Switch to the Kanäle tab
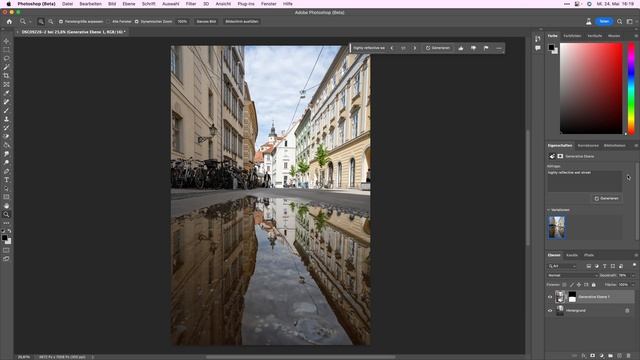 [x=571, y=256]
